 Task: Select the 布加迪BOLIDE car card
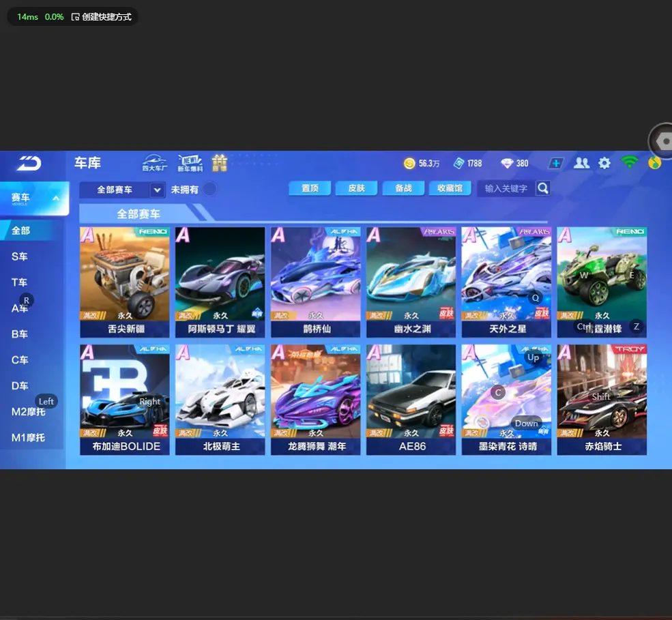[125, 400]
